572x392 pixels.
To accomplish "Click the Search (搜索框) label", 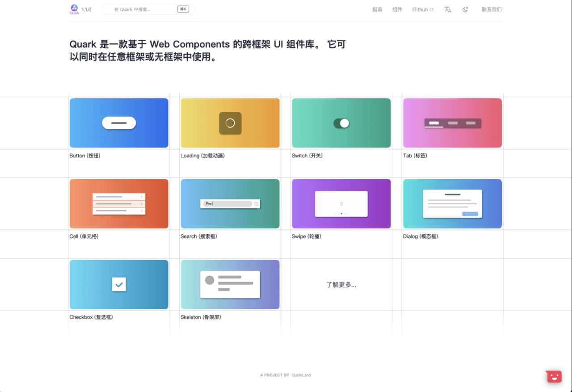I will coord(199,236).
